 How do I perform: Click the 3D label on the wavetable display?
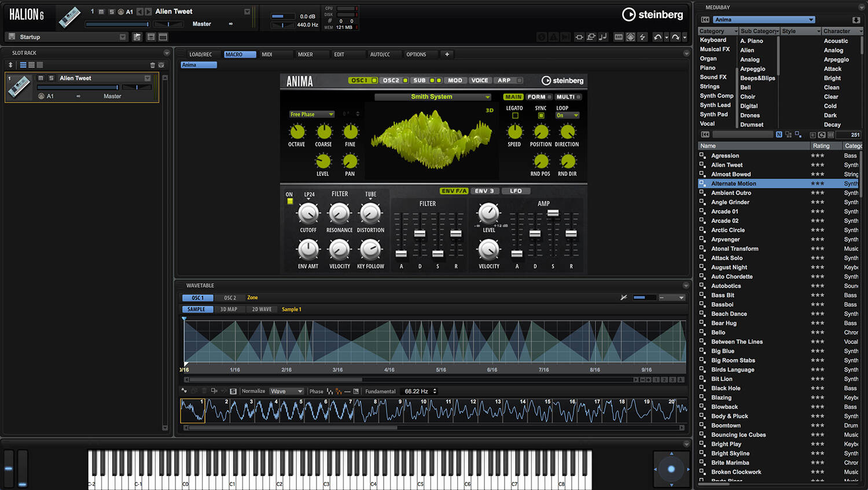point(489,111)
